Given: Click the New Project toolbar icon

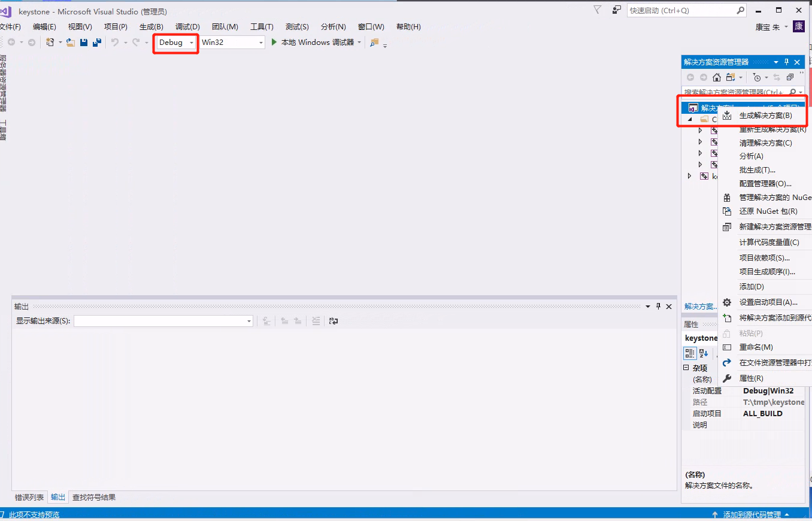Looking at the screenshot, I should coord(50,43).
